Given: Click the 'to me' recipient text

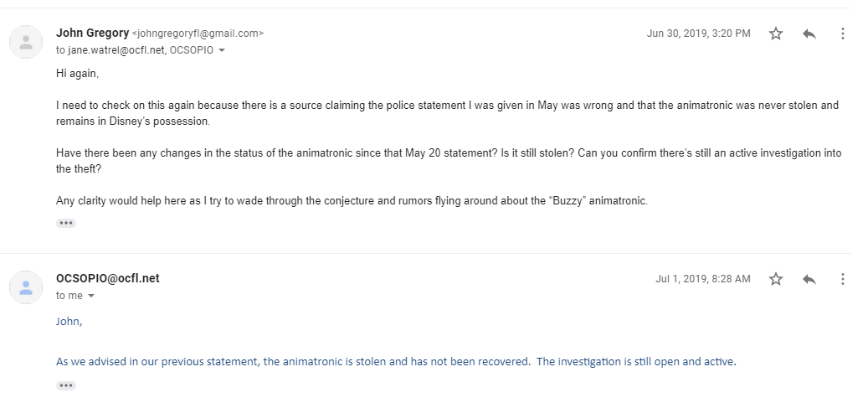Looking at the screenshot, I should 69,296.
